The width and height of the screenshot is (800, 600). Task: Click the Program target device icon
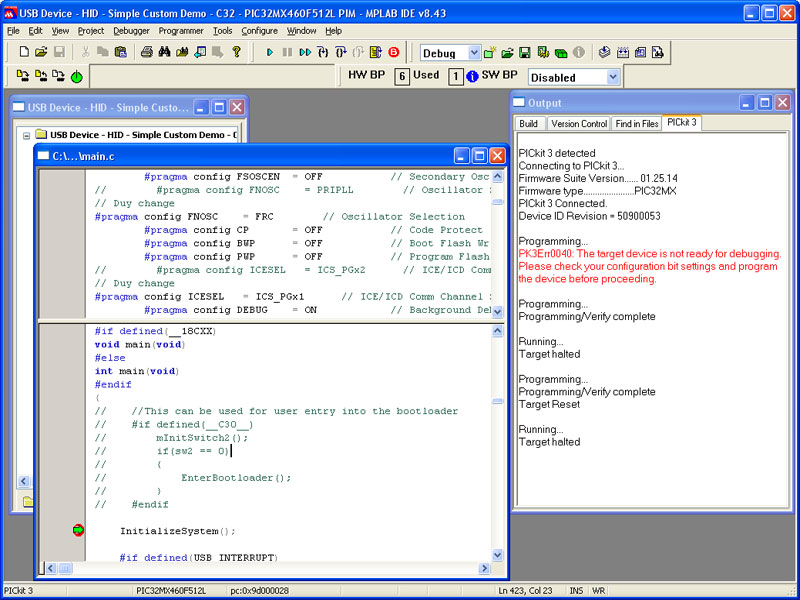coord(605,52)
